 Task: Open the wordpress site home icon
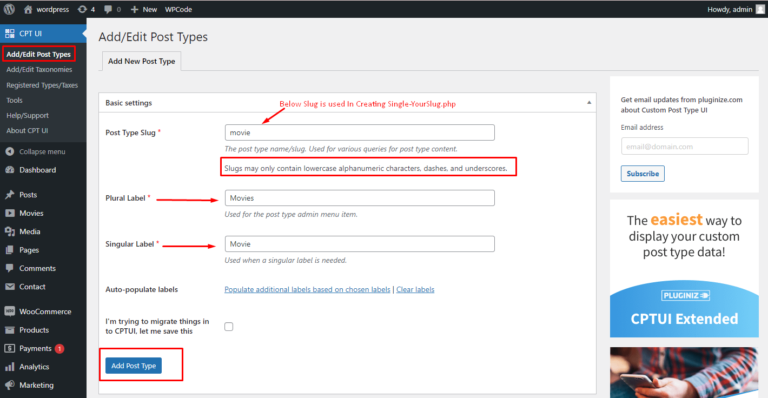coord(28,9)
